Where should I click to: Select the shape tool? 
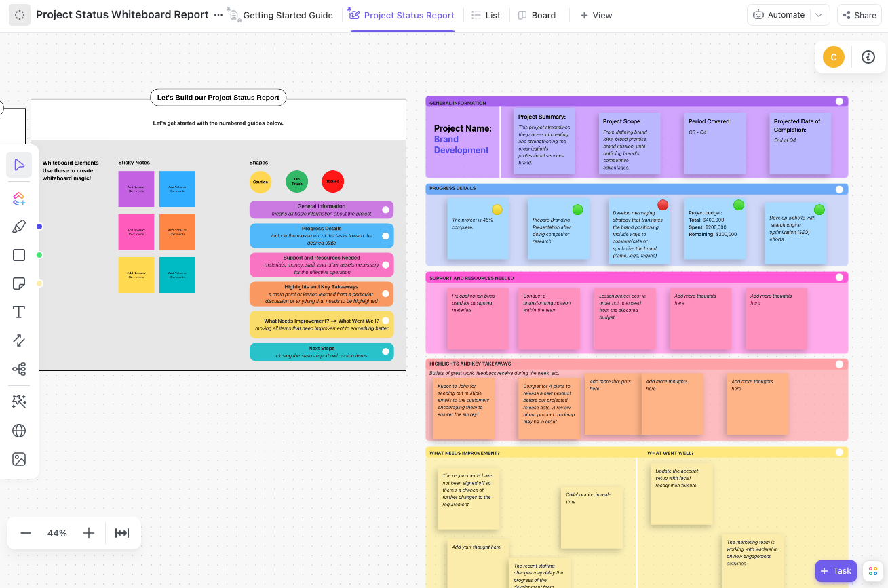pyautogui.click(x=19, y=254)
